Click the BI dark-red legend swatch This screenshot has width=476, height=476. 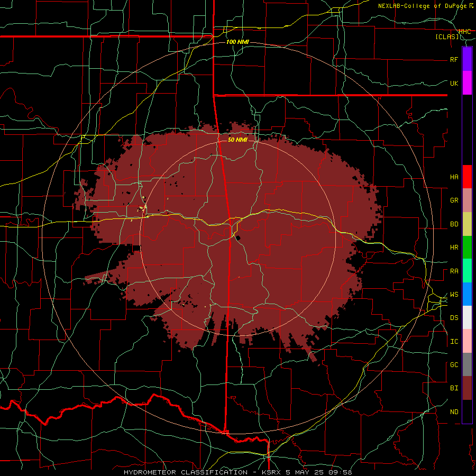(467, 388)
